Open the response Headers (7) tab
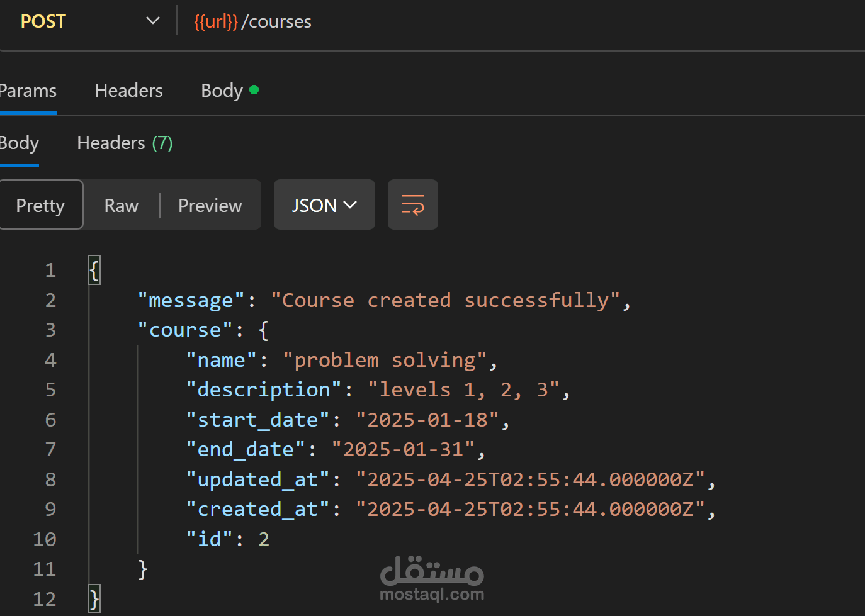 tap(125, 143)
